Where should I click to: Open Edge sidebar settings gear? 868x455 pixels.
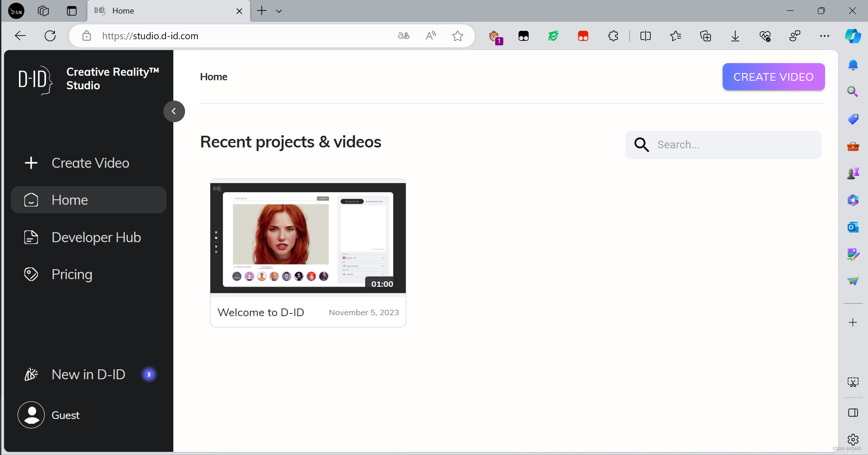click(x=853, y=439)
